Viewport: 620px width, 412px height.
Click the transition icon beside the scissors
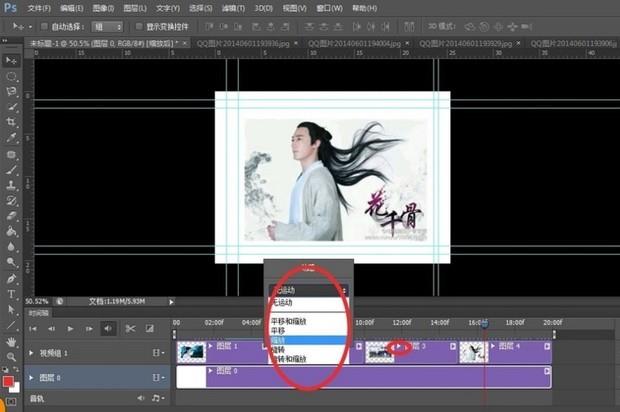click(x=149, y=329)
